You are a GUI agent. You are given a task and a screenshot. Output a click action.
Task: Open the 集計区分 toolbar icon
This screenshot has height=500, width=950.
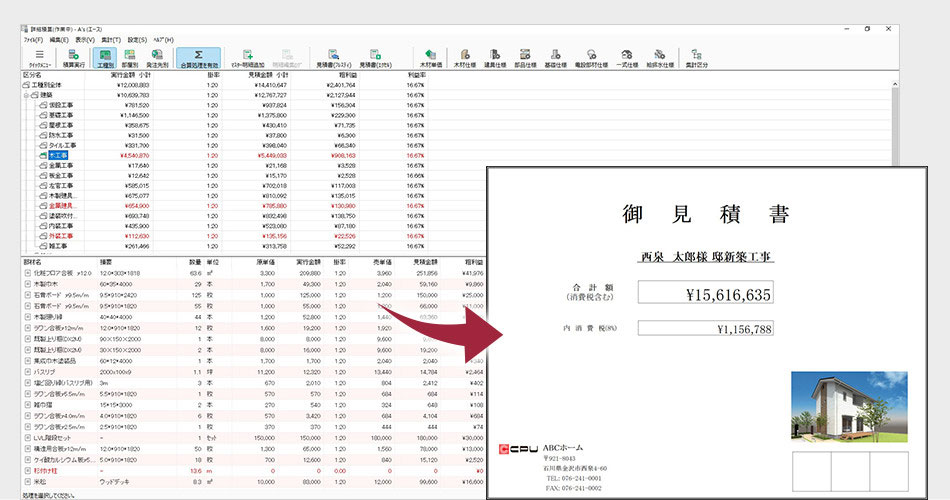click(x=696, y=55)
